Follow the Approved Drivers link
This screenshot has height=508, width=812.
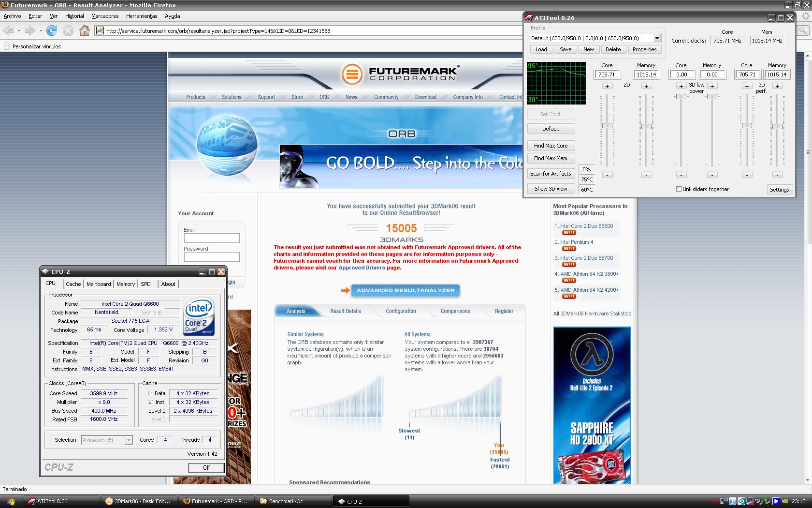[x=362, y=268]
